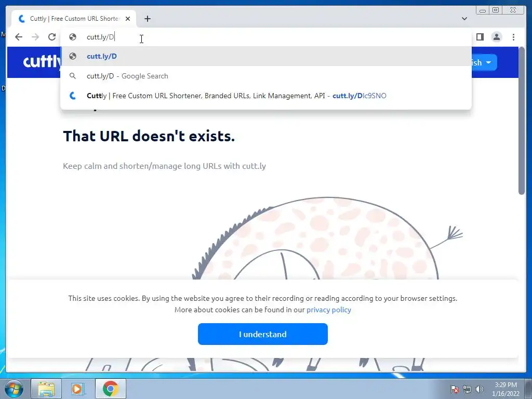Click the taskbar clock showing 3:29 PM
Image resolution: width=532 pixels, height=399 pixels.
click(506, 389)
